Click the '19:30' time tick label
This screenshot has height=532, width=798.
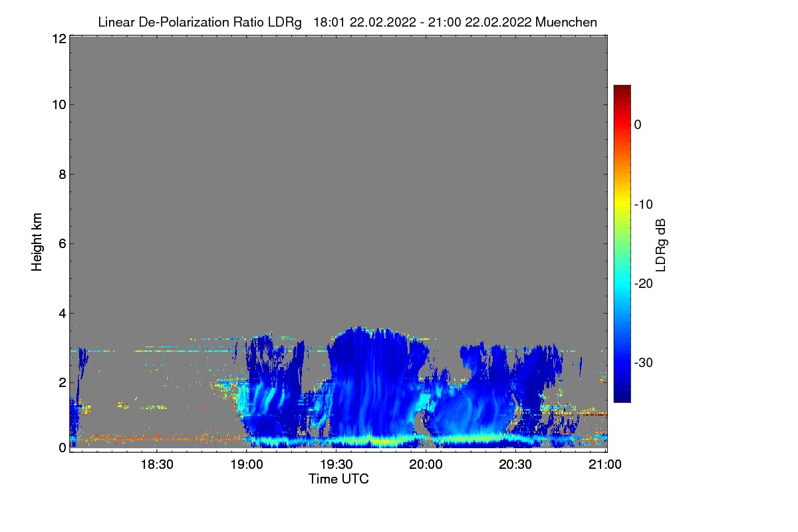[336, 464]
